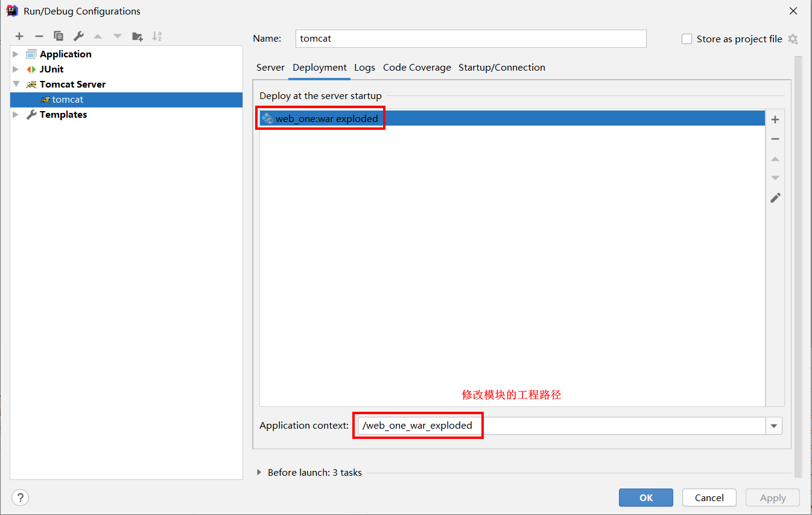The width and height of the screenshot is (812, 515).
Task: Switch to the Server tab
Action: (x=270, y=68)
